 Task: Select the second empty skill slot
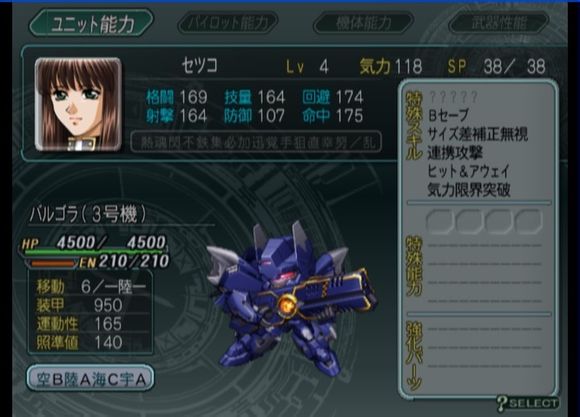pos(469,222)
